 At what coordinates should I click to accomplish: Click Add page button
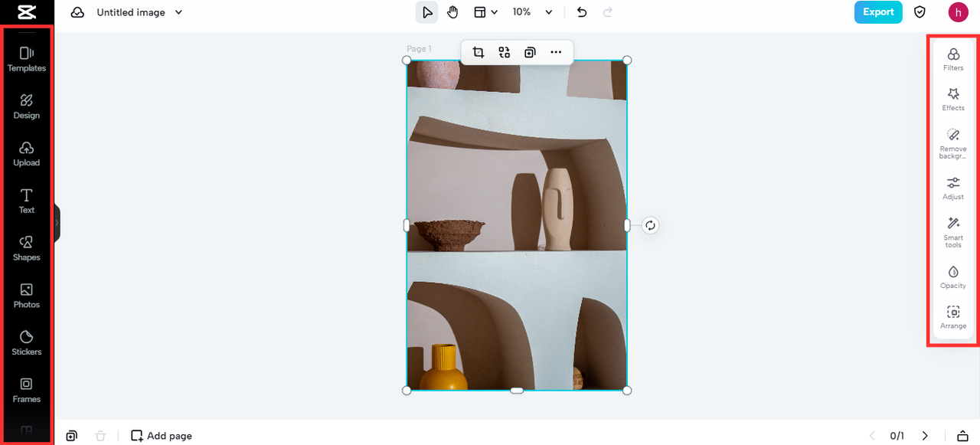tap(162, 436)
